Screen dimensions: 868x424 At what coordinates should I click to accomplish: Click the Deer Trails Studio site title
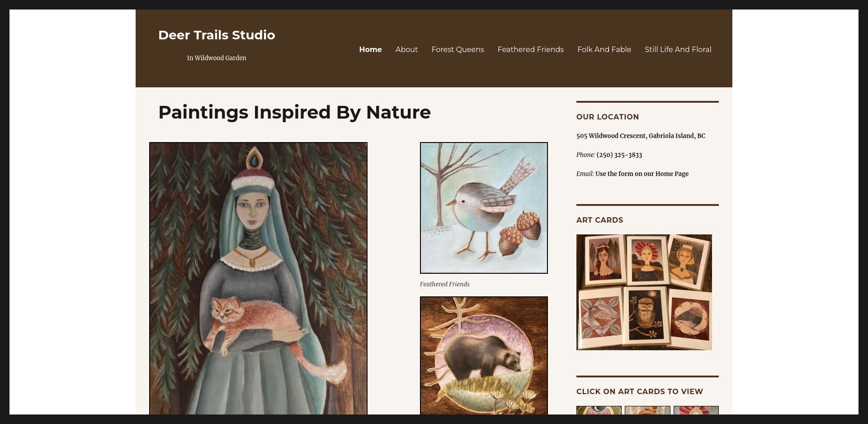217,35
